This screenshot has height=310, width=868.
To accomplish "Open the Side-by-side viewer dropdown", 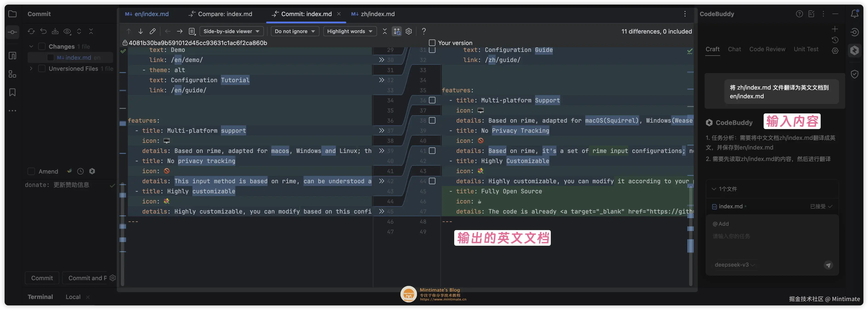I will (231, 31).
